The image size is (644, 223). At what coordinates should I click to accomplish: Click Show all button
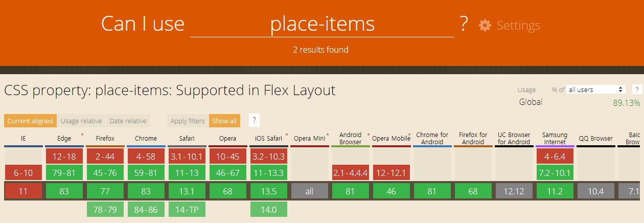click(224, 121)
